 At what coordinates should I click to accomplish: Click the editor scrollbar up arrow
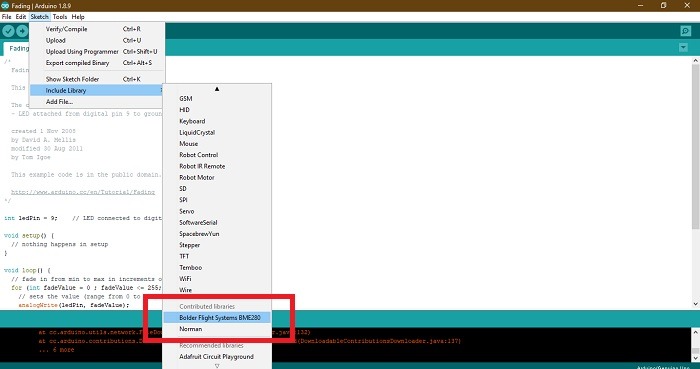[x=695, y=60]
